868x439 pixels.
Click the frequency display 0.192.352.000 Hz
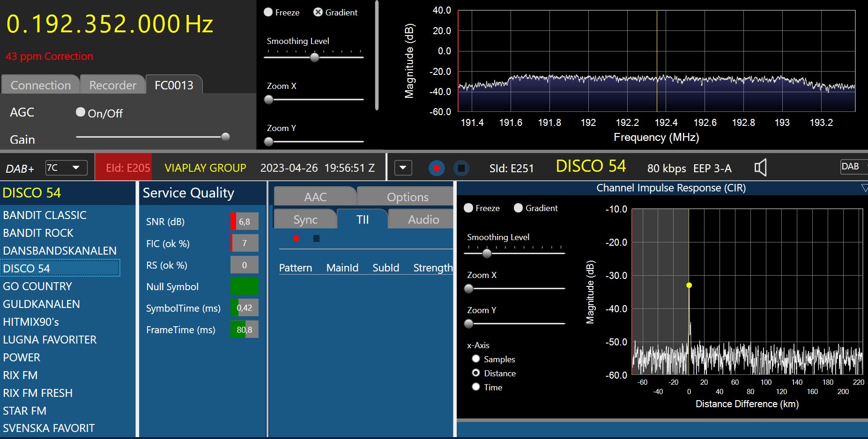110,24
